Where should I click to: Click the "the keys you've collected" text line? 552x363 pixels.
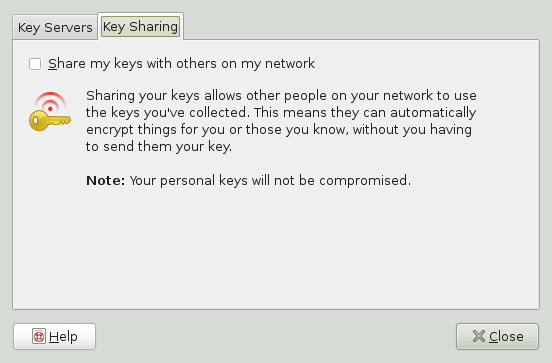(281, 112)
